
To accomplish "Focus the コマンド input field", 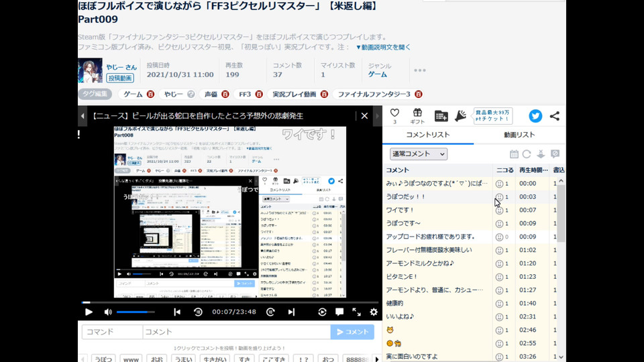I will coord(112,332).
